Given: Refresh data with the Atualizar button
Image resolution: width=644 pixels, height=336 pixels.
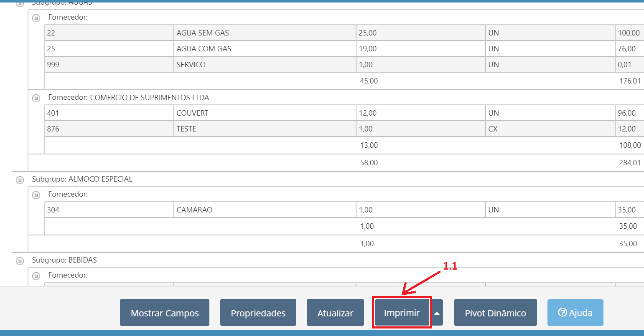Looking at the screenshot, I should click(x=335, y=313).
